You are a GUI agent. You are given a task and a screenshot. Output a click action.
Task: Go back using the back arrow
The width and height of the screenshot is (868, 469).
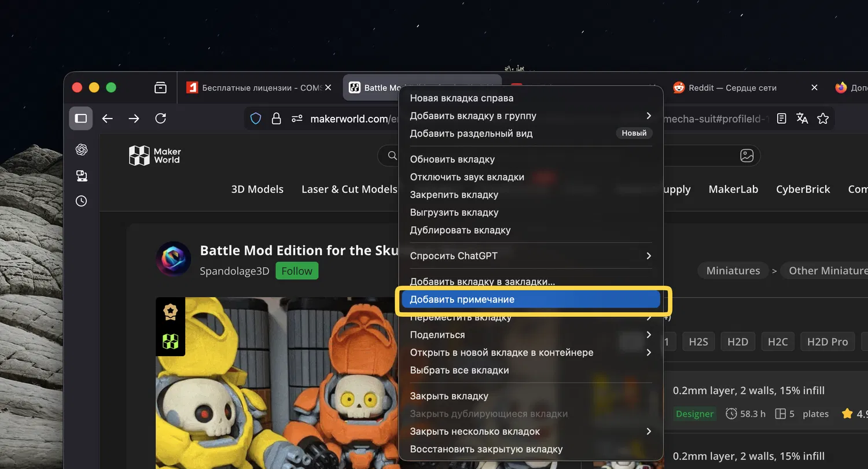click(108, 119)
